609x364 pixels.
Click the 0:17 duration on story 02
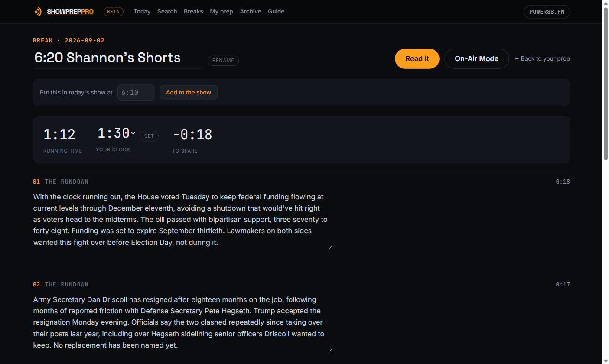[x=563, y=284]
